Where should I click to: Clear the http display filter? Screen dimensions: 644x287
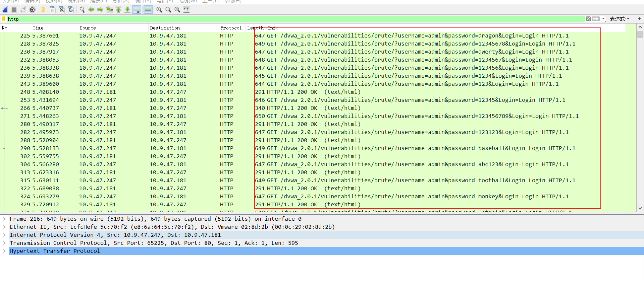coord(588,19)
